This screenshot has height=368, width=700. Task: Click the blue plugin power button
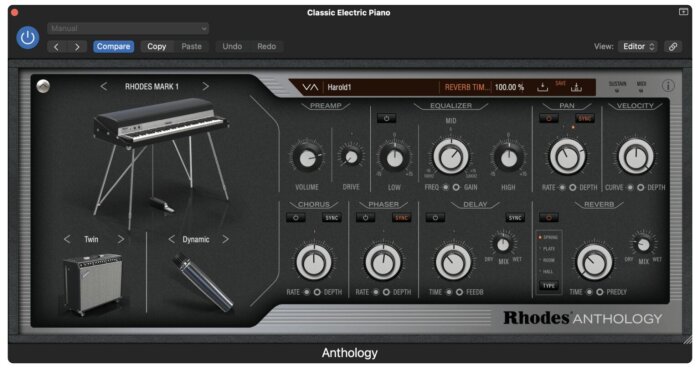point(28,38)
